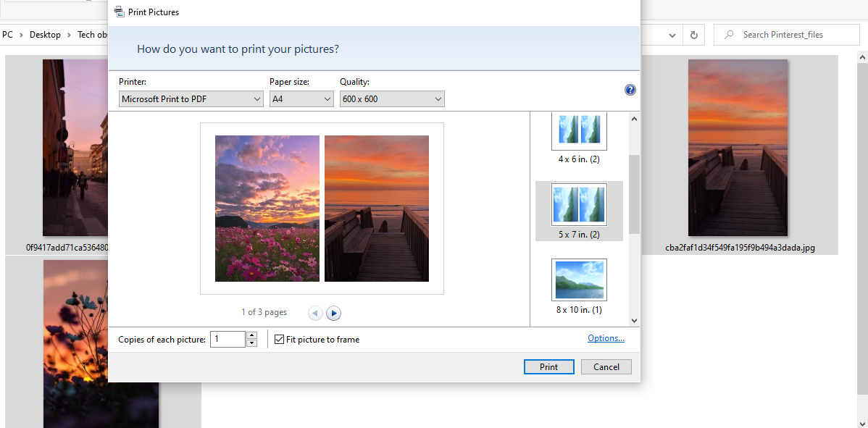Decrease copies with the down spinner arrow
868x428 pixels.
point(251,343)
